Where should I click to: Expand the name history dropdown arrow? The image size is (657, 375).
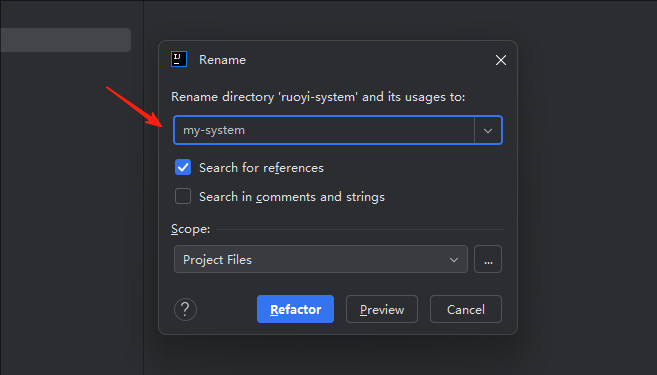488,130
